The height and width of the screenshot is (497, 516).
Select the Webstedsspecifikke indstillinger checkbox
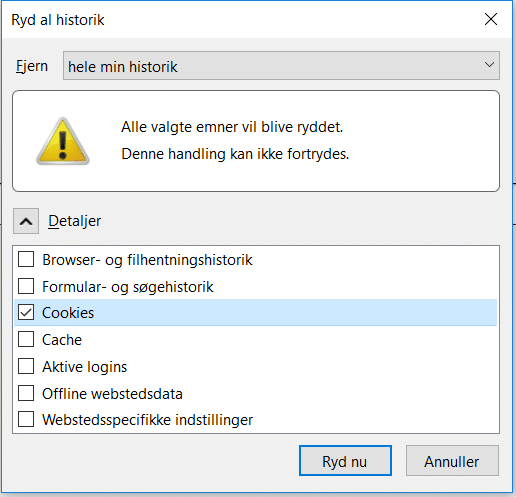coord(26,419)
